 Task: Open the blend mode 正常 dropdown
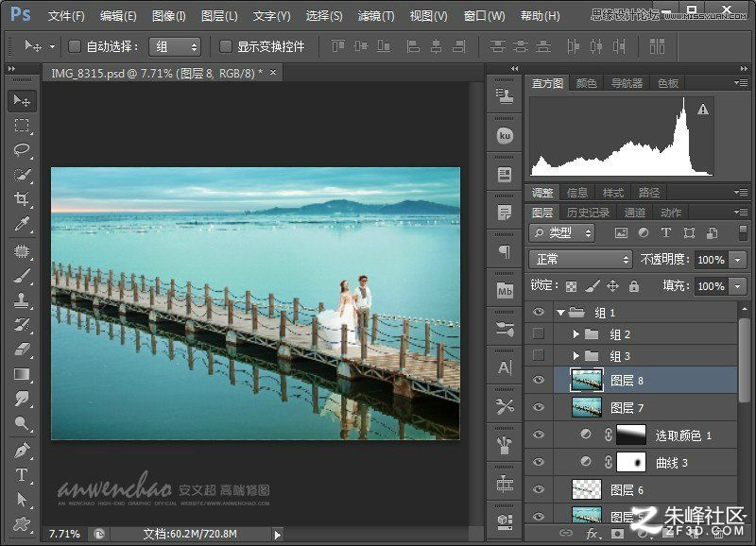(x=580, y=260)
